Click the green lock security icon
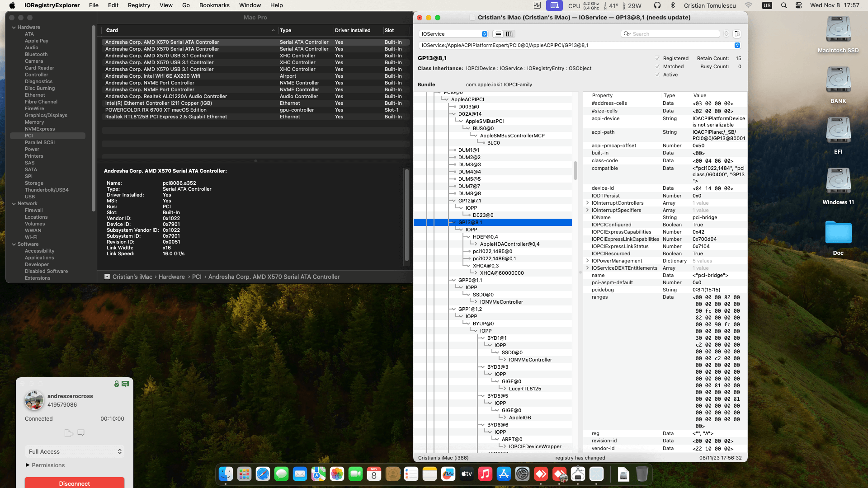 (x=117, y=384)
